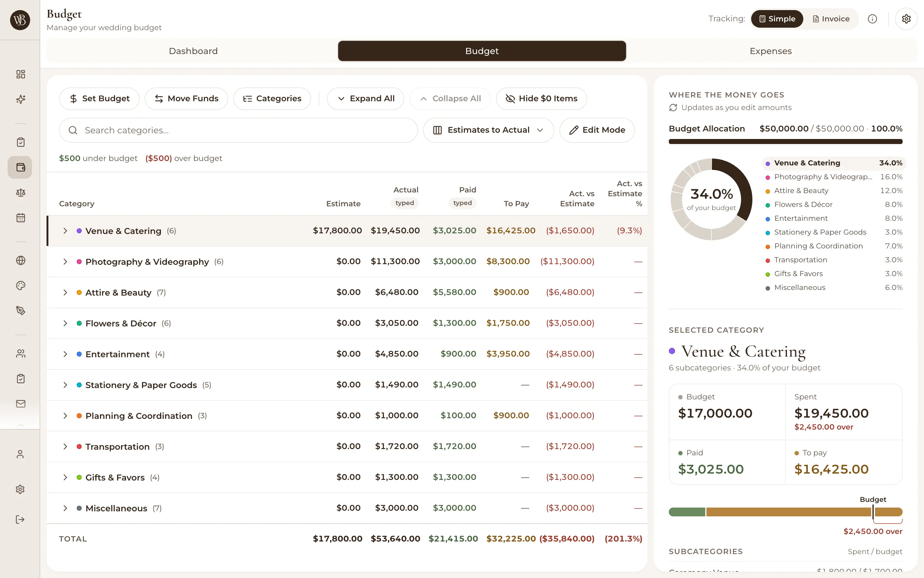Click the Budget Allocation progress bar
This screenshot has height=578, width=924.
point(785,142)
